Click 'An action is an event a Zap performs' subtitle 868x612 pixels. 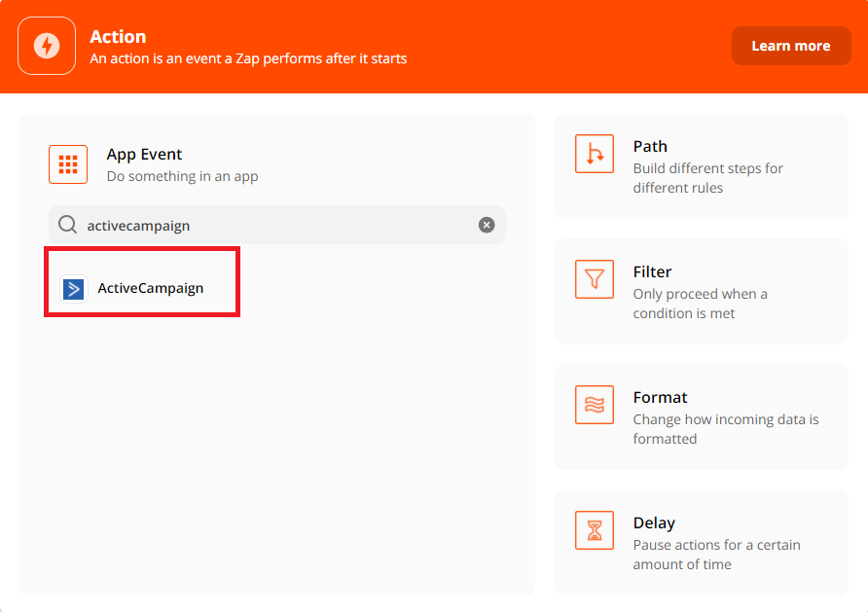[x=248, y=58]
